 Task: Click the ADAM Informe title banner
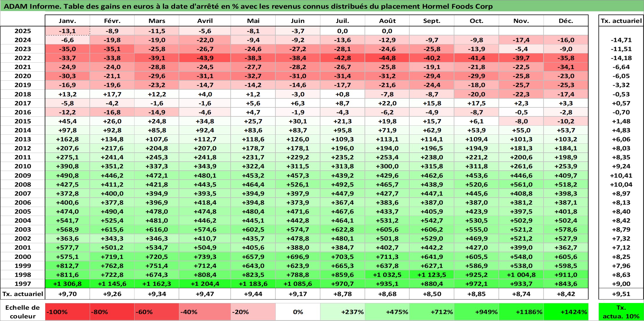322,6
